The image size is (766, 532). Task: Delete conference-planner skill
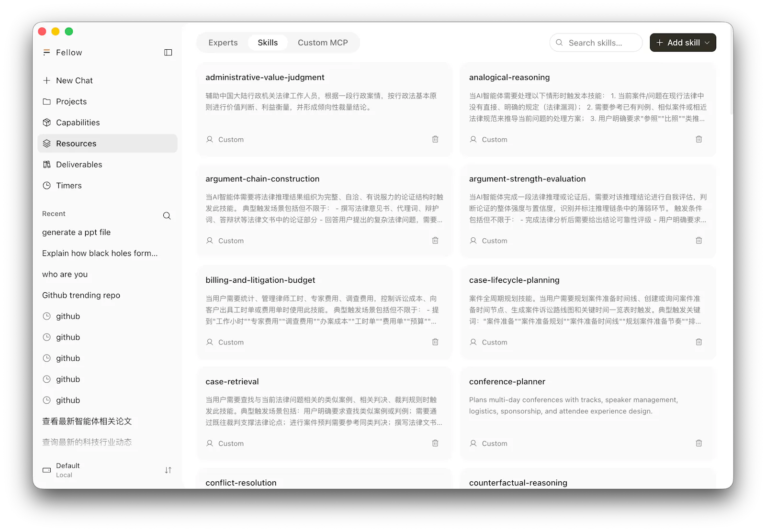(699, 443)
